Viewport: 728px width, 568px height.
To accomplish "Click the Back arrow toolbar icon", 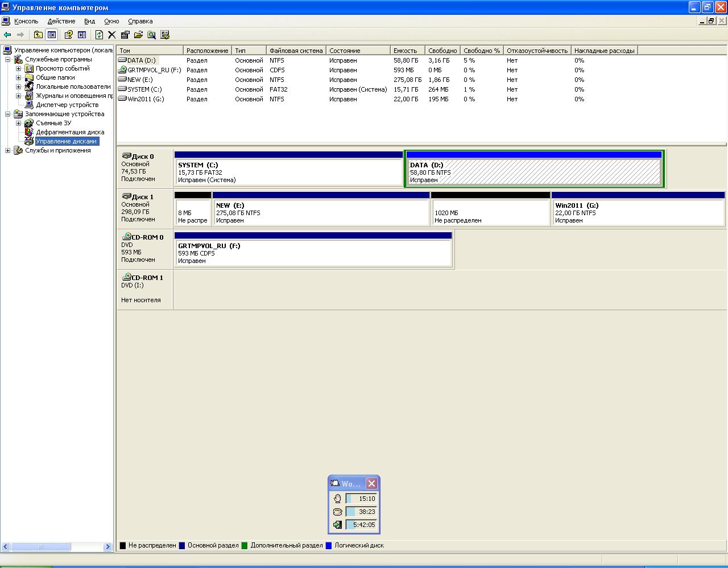I will point(7,35).
